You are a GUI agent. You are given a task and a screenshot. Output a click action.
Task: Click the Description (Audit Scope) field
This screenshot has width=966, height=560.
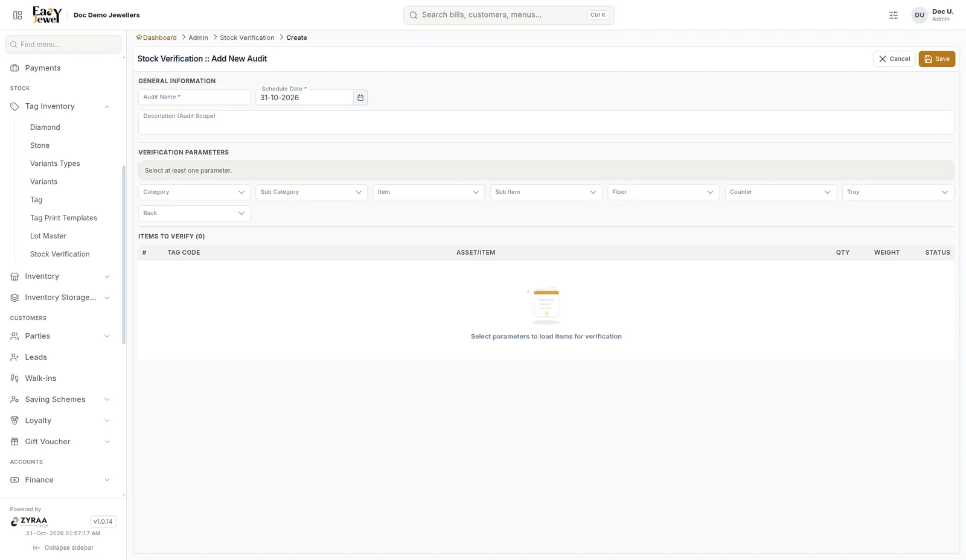[546, 122]
